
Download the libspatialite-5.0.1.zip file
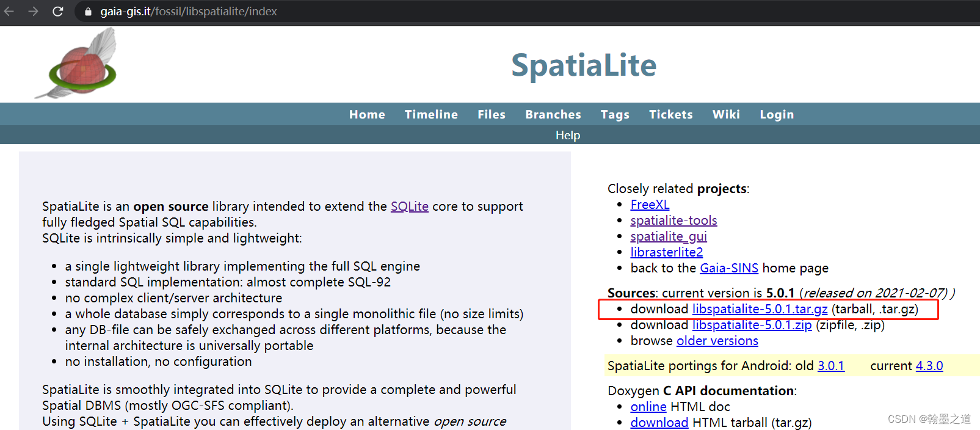click(752, 325)
